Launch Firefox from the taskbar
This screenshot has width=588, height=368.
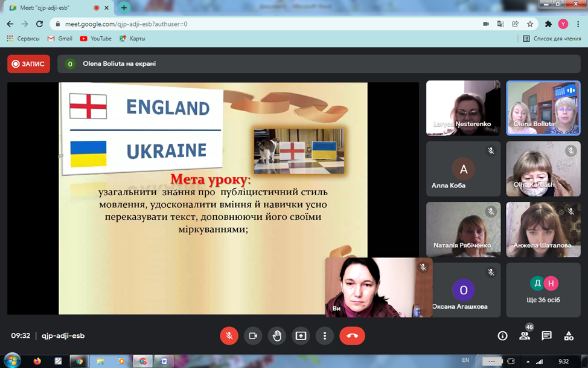[37, 361]
